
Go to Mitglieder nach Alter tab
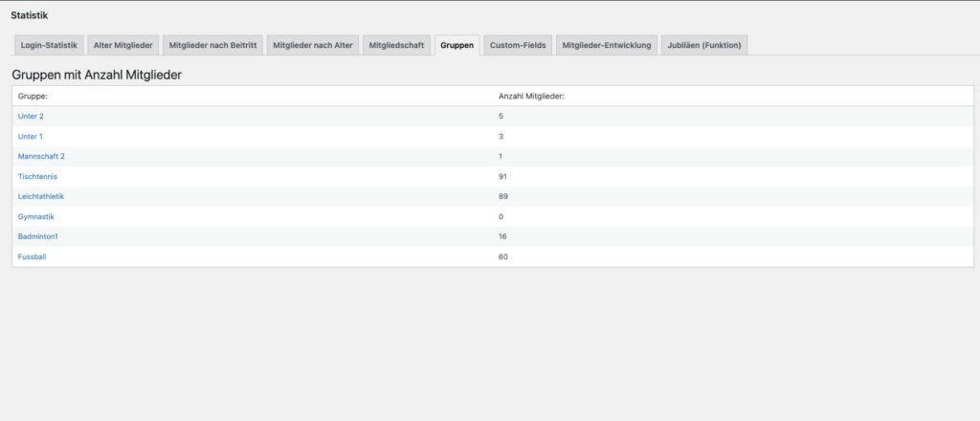pyautogui.click(x=313, y=45)
